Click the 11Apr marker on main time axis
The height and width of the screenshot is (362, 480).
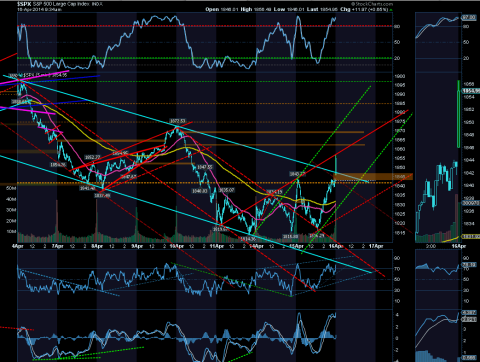(217, 246)
